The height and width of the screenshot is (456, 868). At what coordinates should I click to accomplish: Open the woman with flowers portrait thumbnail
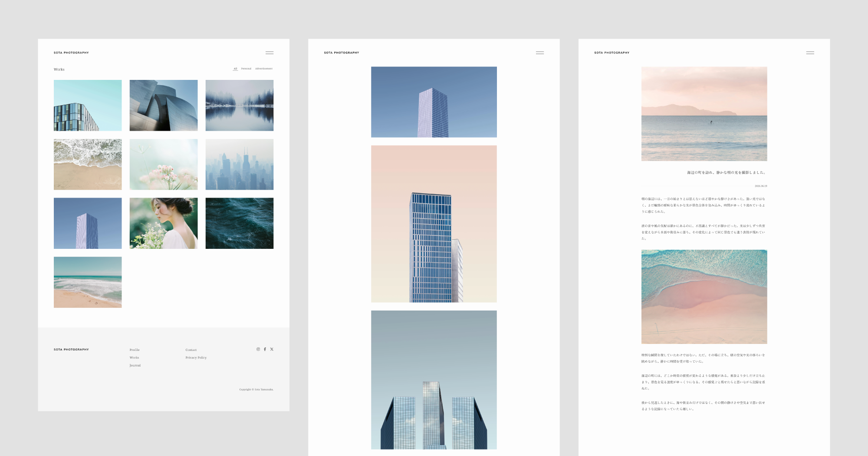pyautogui.click(x=164, y=223)
